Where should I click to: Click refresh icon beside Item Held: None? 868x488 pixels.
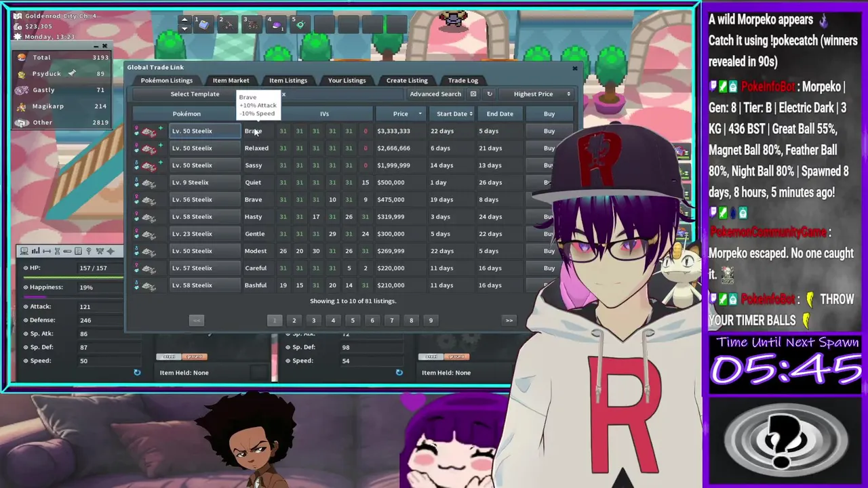[399, 372]
